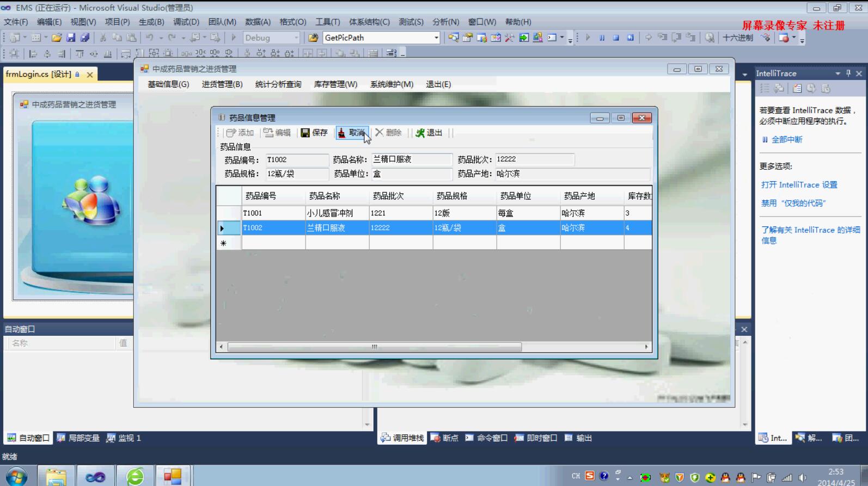
Task: Click the Start Page green arrow icon in toolbar
Action: click(524, 38)
